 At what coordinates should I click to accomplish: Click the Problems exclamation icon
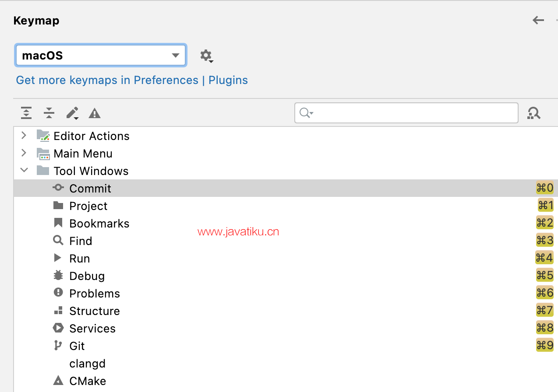click(58, 293)
